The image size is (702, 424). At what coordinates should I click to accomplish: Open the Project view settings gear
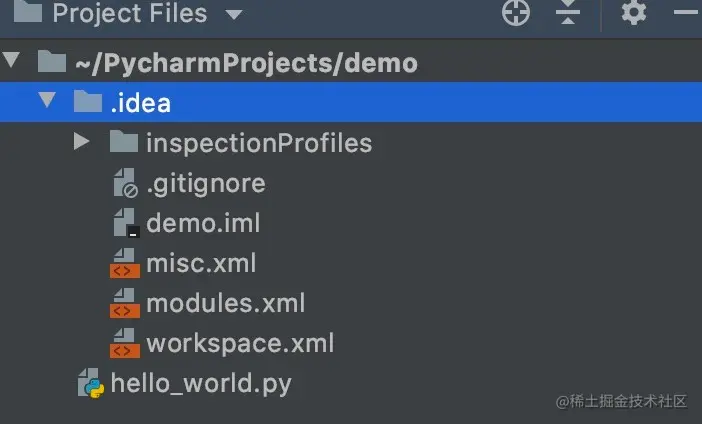(x=634, y=13)
